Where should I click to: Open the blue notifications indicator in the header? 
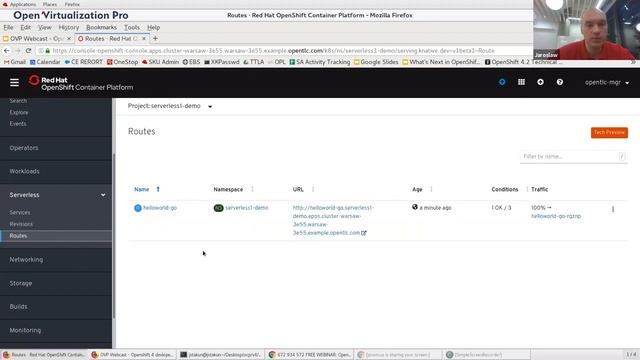[x=502, y=82]
